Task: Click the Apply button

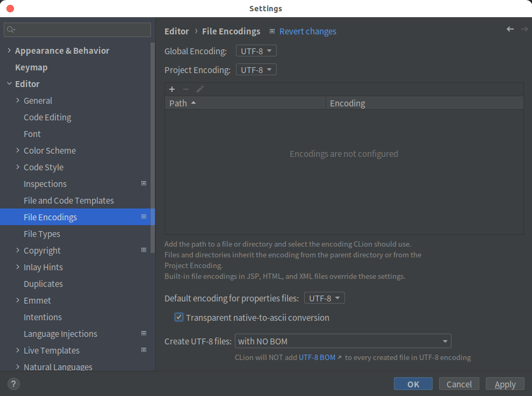Action: (x=505, y=384)
